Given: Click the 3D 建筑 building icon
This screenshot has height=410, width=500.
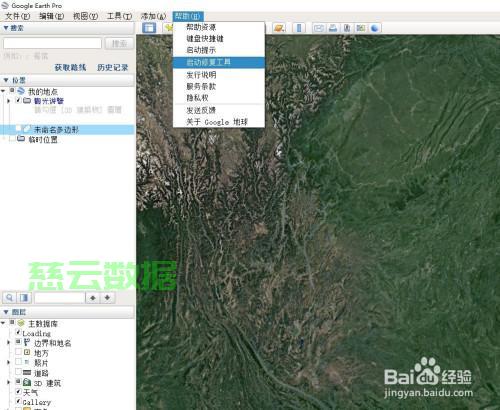Looking at the screenshot, I should pos(27,382).
